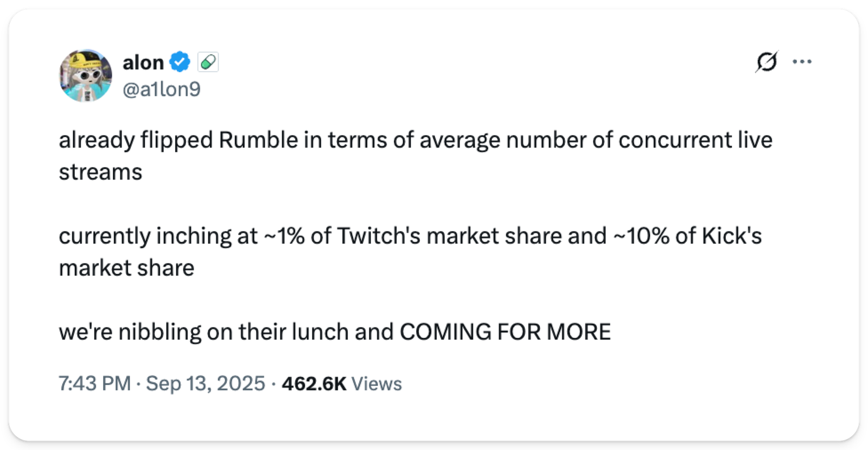Click the word "Kick's" in the tweet
868x450 pixels.
point(732,236)
